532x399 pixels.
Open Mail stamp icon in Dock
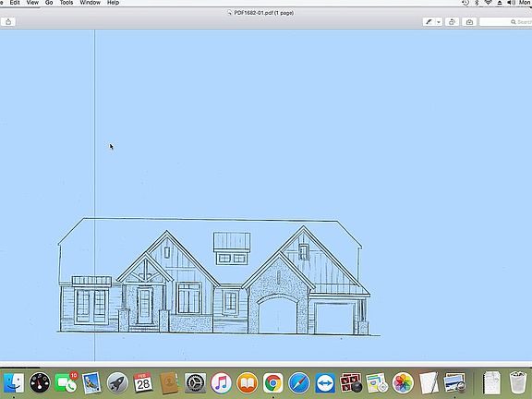91,382
